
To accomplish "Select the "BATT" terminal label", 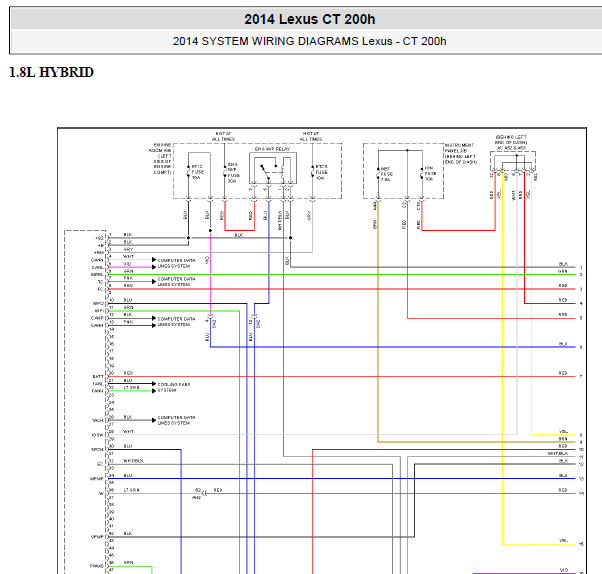I will (x=98, y=377).
